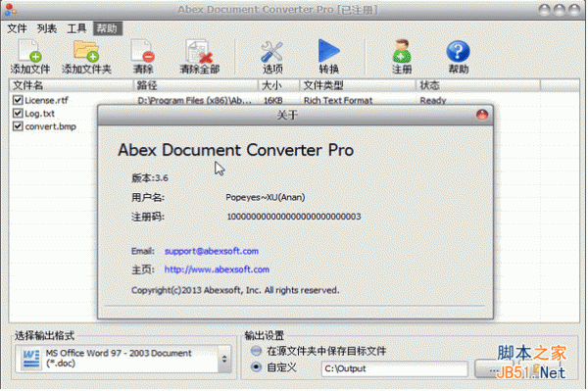Uncheck the convert.bmp checkbox
This screenshot has height=391, width=588.
point(18,126)
